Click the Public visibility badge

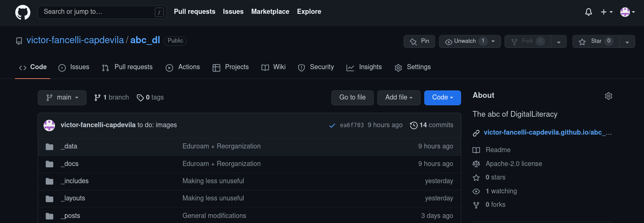tap(176, 41)
